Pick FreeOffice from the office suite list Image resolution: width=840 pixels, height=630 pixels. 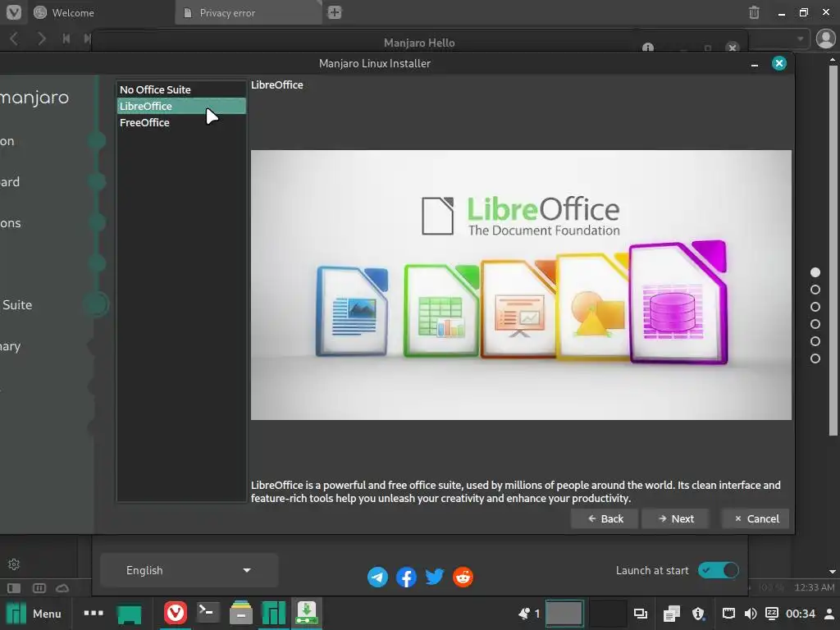181,123
